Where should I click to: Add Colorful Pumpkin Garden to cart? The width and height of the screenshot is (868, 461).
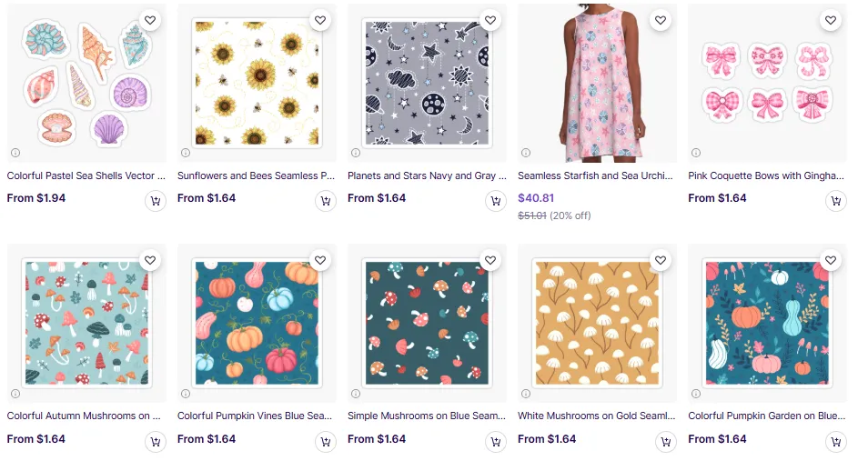click(836, 442)
